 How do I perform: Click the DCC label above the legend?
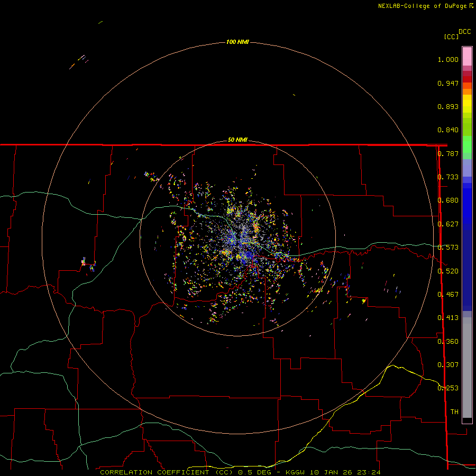coord(465,32)
